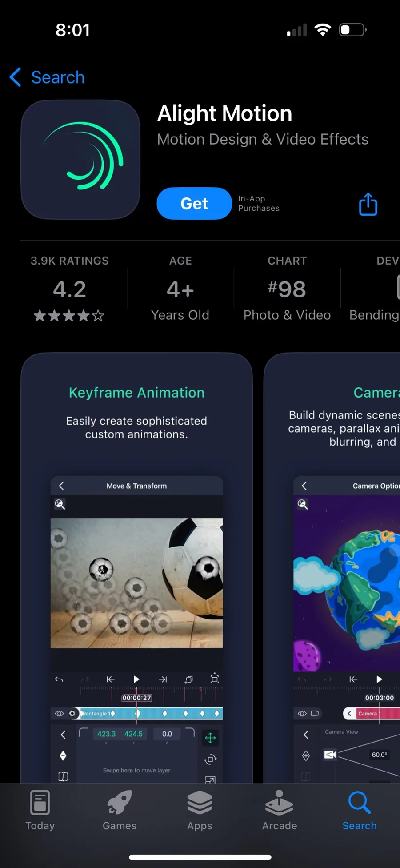Tap the play button in keyframe screenshot
The width and height of the screenshot is (400, 868).
coord(136,679)
